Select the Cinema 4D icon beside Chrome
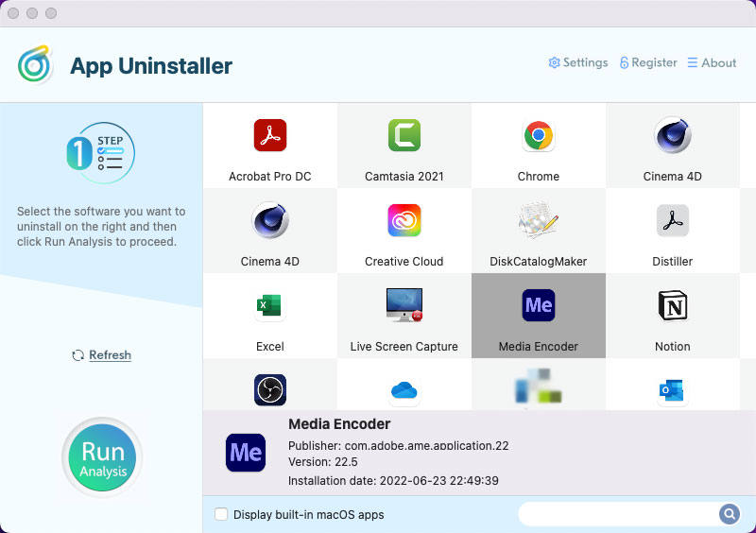The height and width of the screenshot is (533, 756). click(672, 135)
